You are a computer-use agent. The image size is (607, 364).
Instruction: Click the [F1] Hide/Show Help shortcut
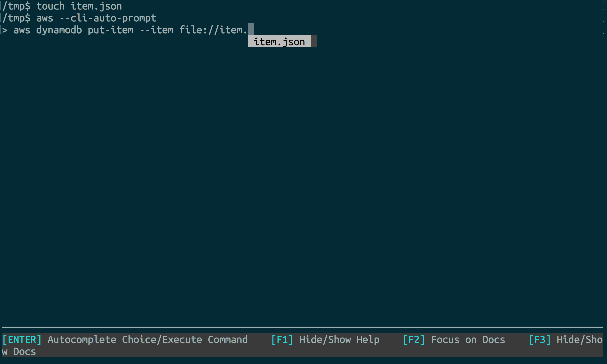[x=282, y=340]
